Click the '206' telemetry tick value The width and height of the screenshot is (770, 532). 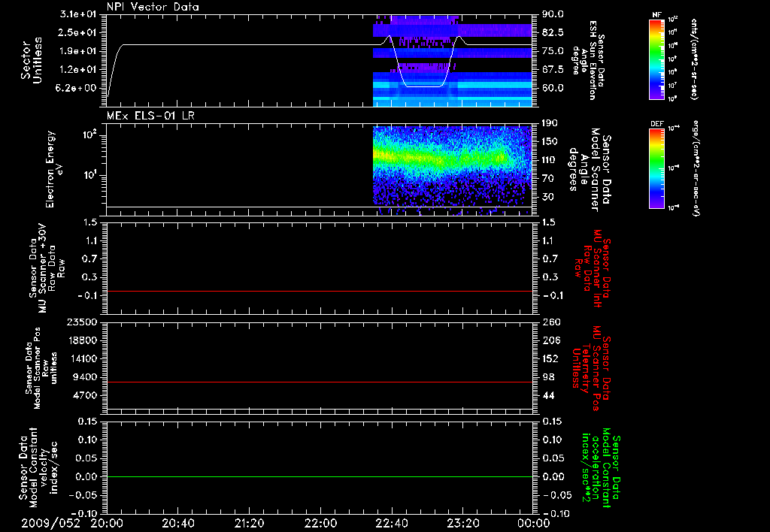point(550,340)
